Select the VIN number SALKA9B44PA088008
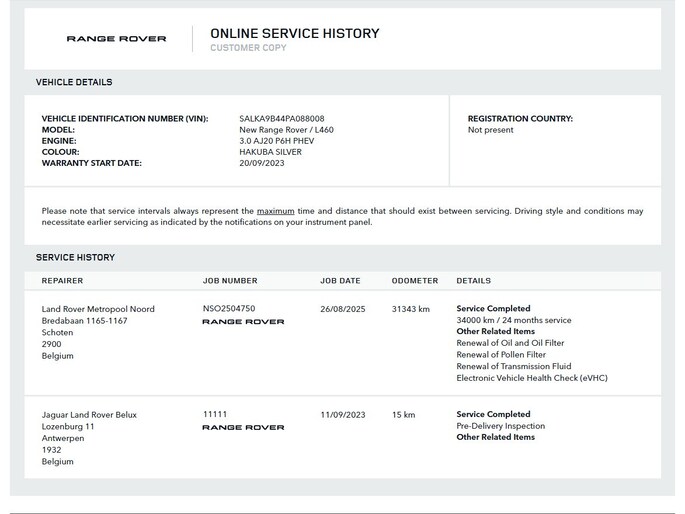685x514 pixels. pos(281,119)
